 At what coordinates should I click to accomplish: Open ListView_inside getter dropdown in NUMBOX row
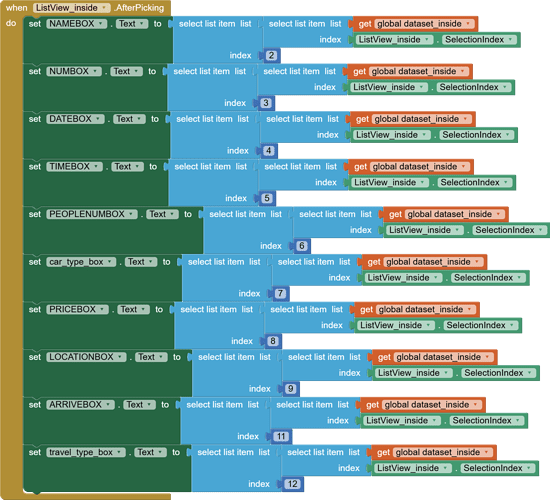389,87
